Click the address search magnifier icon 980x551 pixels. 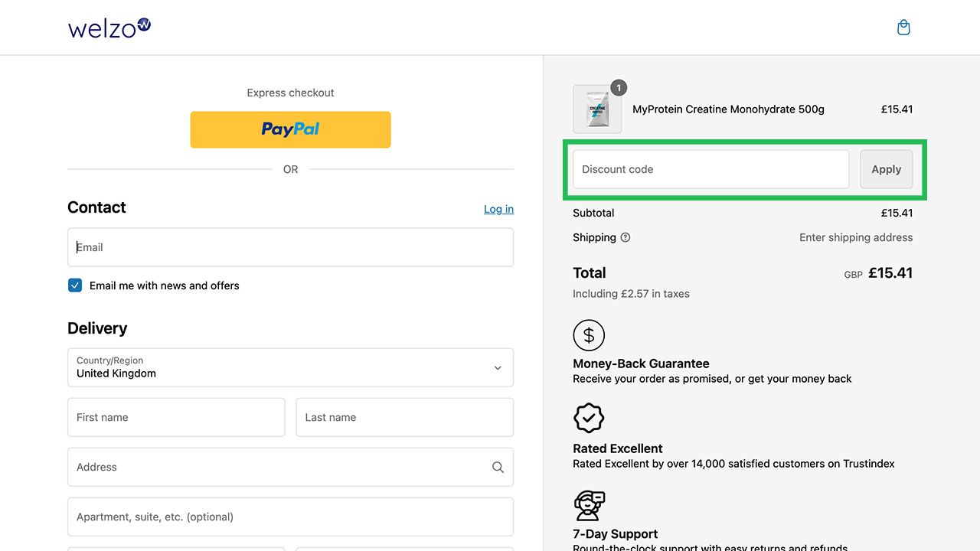point(498,467)
